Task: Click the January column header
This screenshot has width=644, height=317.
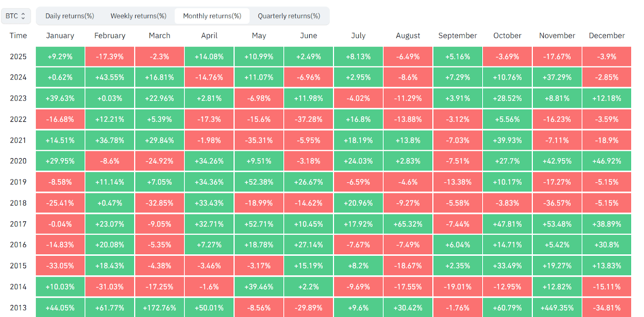Action: [60, 35]
